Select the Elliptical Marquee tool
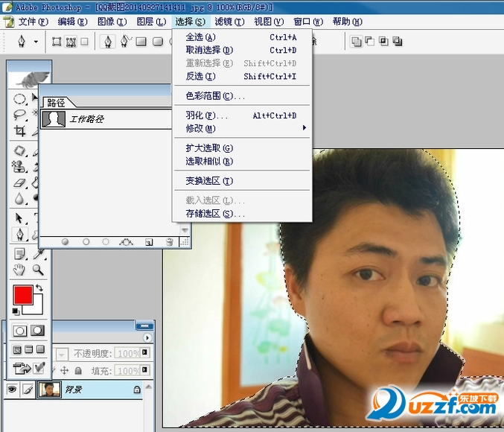Viewport: 504px width, 432px height. pos(20,98)
